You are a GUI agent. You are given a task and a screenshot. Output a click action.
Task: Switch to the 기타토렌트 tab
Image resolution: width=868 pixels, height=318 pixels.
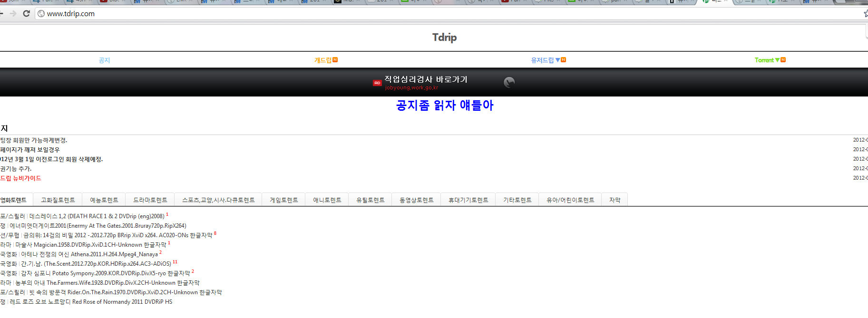[517, 200]
